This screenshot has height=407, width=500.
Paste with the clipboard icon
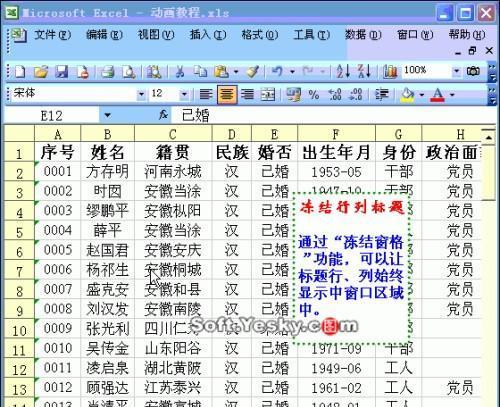[x=222, y=71]
